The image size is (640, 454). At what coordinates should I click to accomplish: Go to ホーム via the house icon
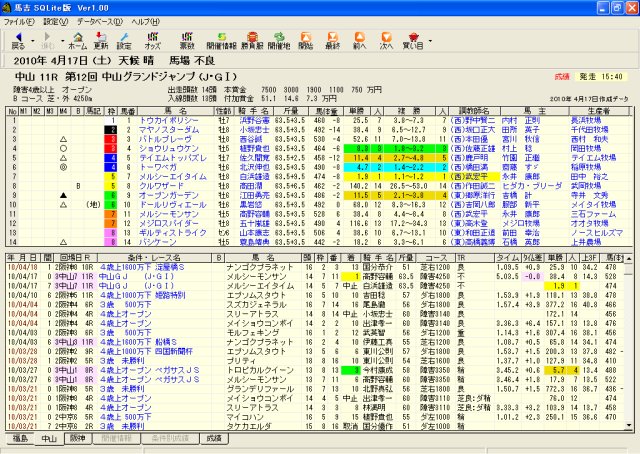coord(78,37)
